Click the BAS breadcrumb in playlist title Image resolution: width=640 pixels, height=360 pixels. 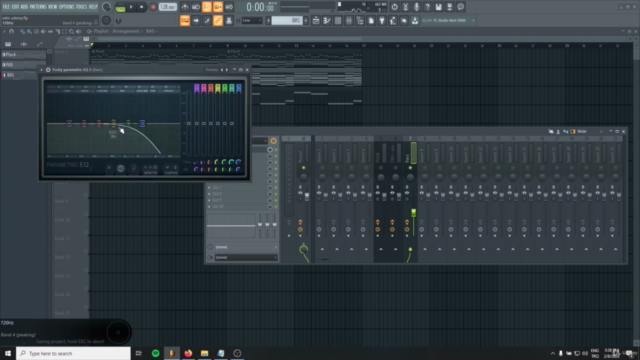click(150, 31)
